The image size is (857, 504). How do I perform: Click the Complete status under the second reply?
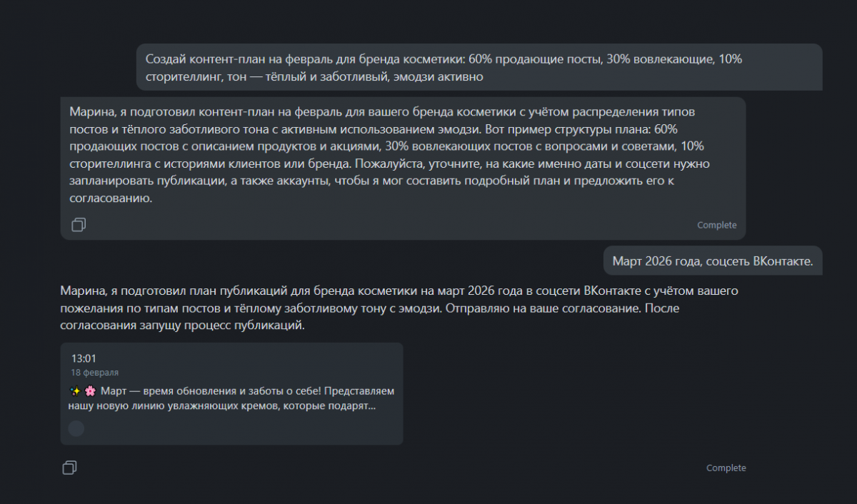point(726,468)
